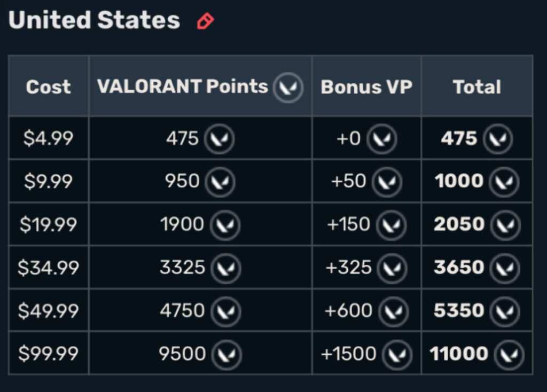
Task: Click the 5350 total value
Action: [x=459, y=311]
